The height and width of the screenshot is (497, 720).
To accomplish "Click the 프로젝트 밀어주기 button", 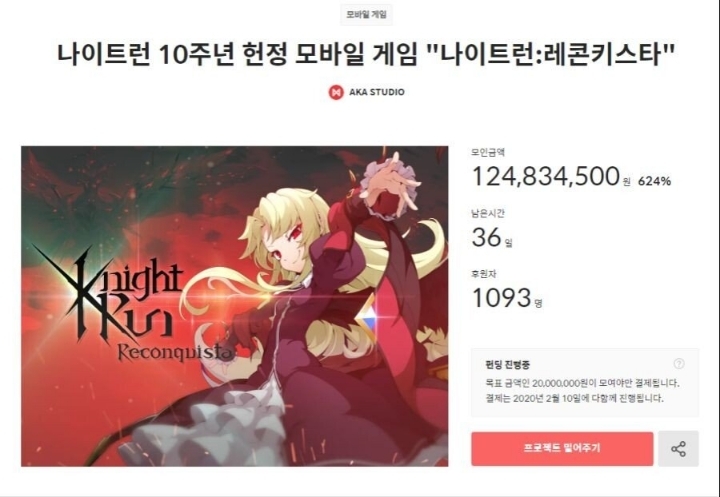I will [x=562, y=448].
